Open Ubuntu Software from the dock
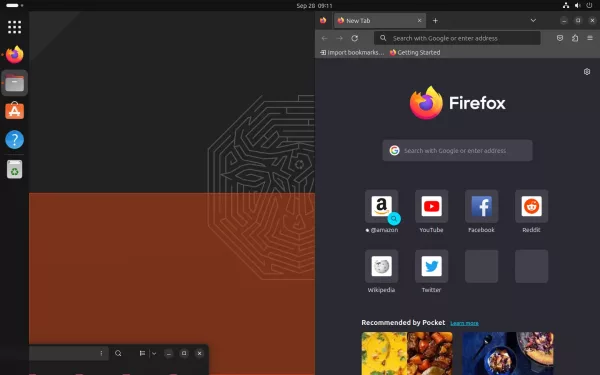 click(x=15, y=111)
